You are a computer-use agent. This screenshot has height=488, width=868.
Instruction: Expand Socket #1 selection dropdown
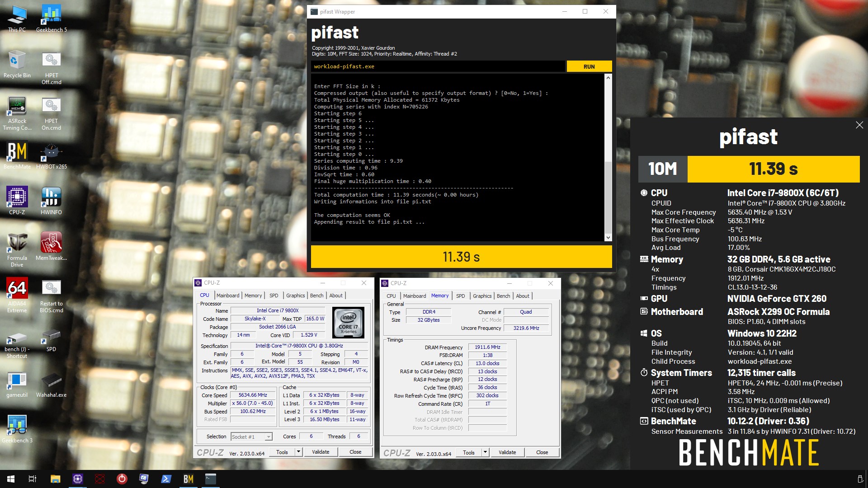269,437
